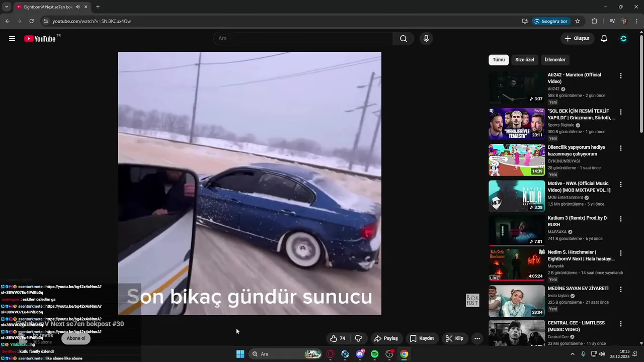
Task: Share the video via Paylaş
Action: tap(386, 338)
